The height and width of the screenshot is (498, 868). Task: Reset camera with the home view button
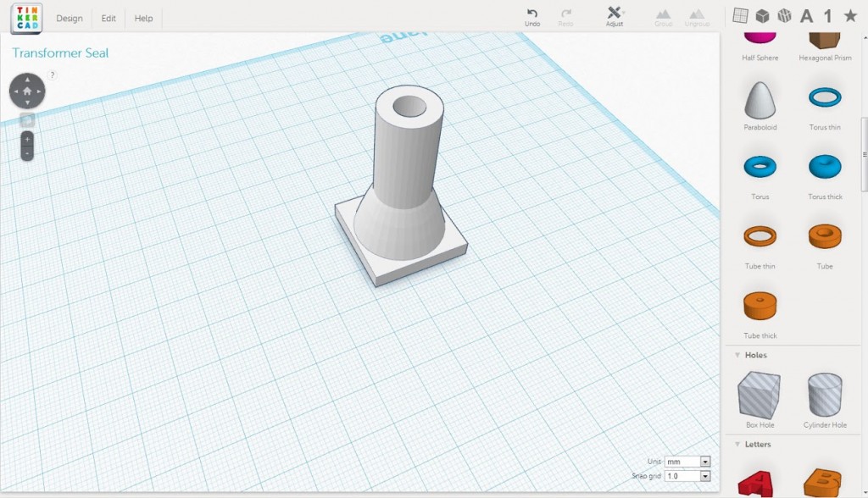point(27,91)
